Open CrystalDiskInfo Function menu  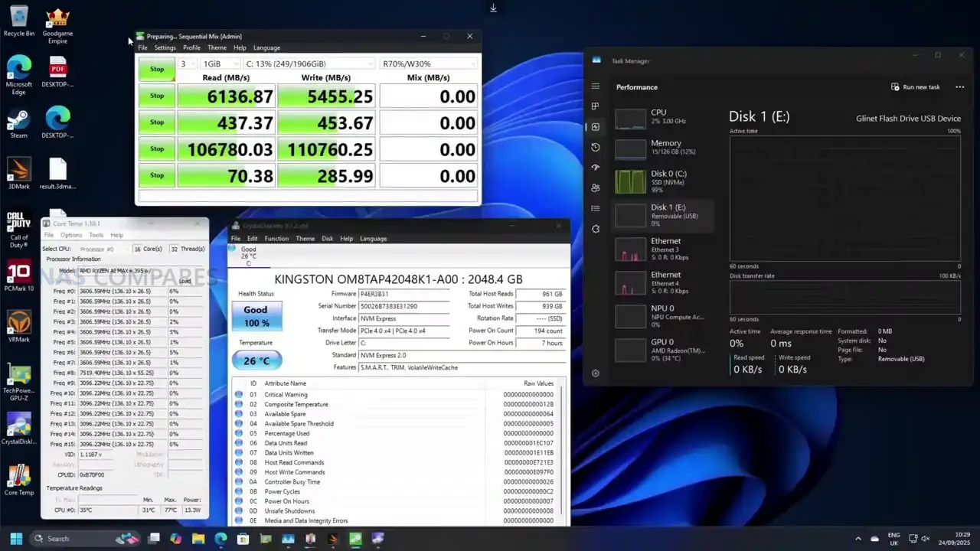point(276,239)
